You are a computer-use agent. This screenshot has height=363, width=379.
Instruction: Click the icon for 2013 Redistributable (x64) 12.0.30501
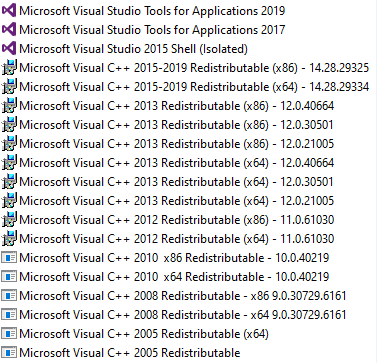[9, 182]
